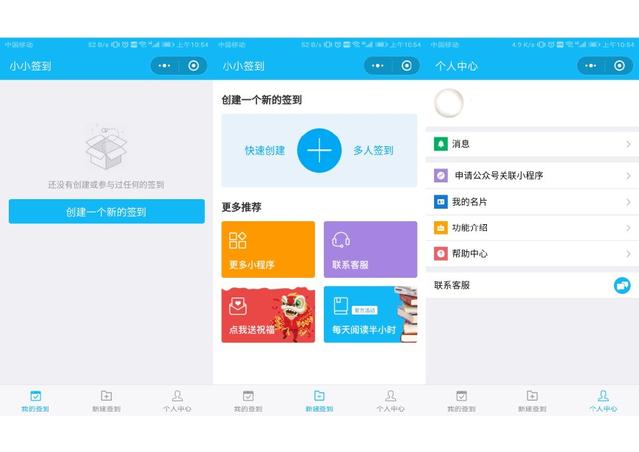Click 联系客服 text in 个人中心 list
The image size is (639, 452).
point(452,285)
